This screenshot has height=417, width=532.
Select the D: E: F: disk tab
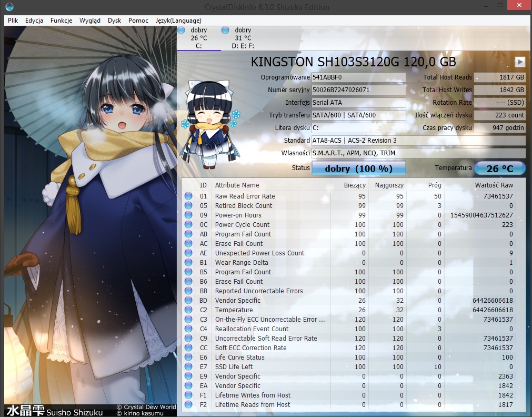[x=243, y=38]
